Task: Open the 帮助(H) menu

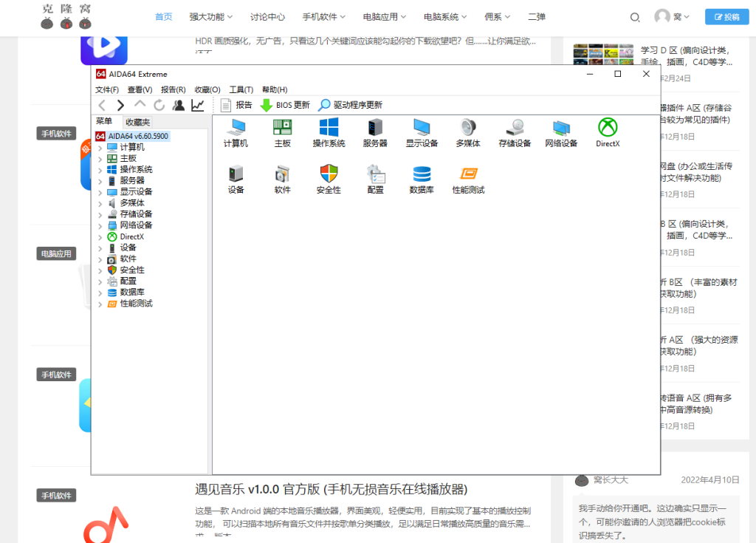Action: [x=275, y=90]
